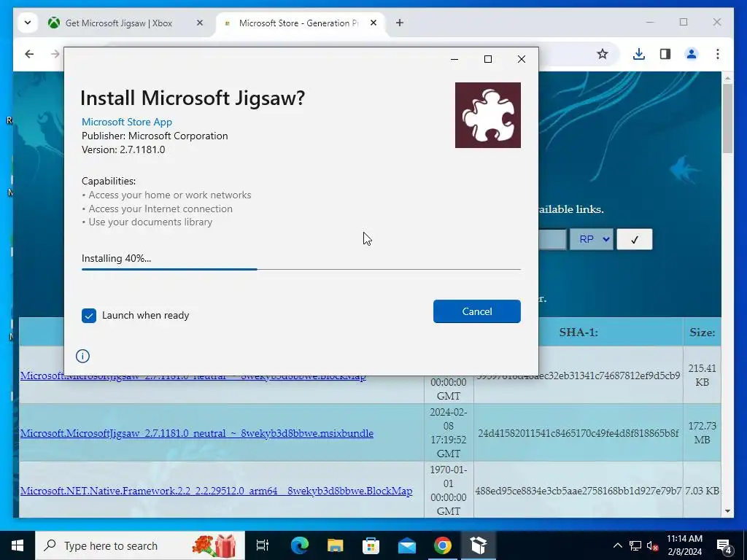
Task: Open the Chrome profile menu
Action: click(692, 54)
